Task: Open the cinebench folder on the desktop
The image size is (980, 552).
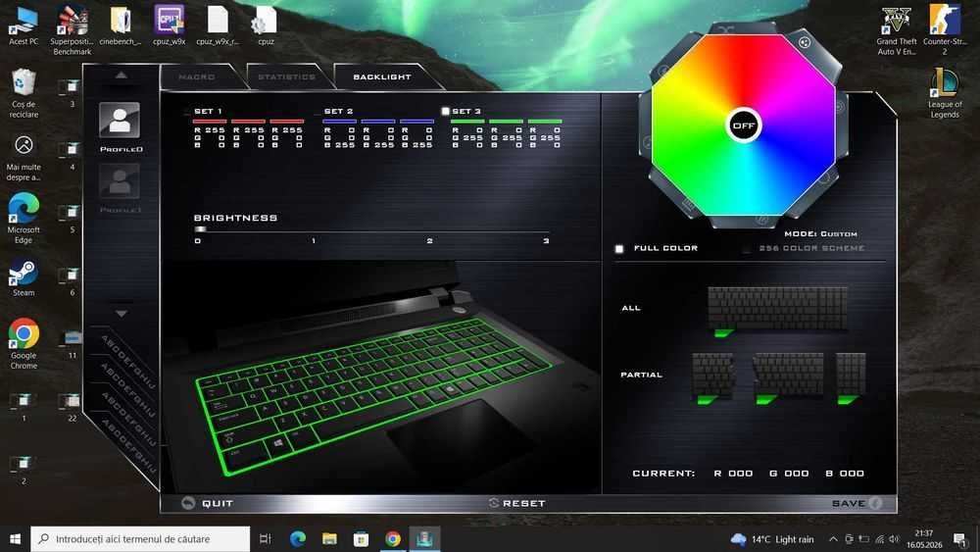Action: (x=120, y=26)
